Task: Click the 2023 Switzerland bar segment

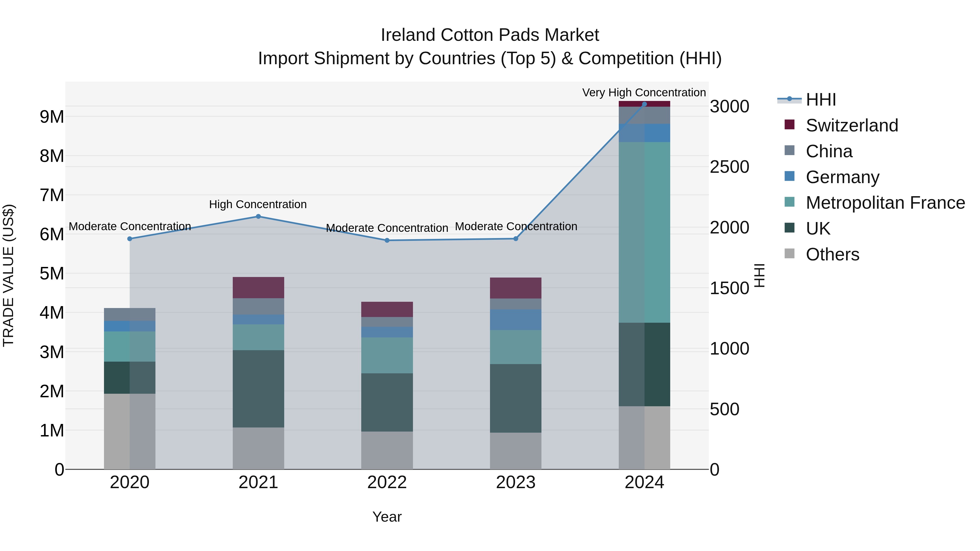Action: (x=516, y=288)
